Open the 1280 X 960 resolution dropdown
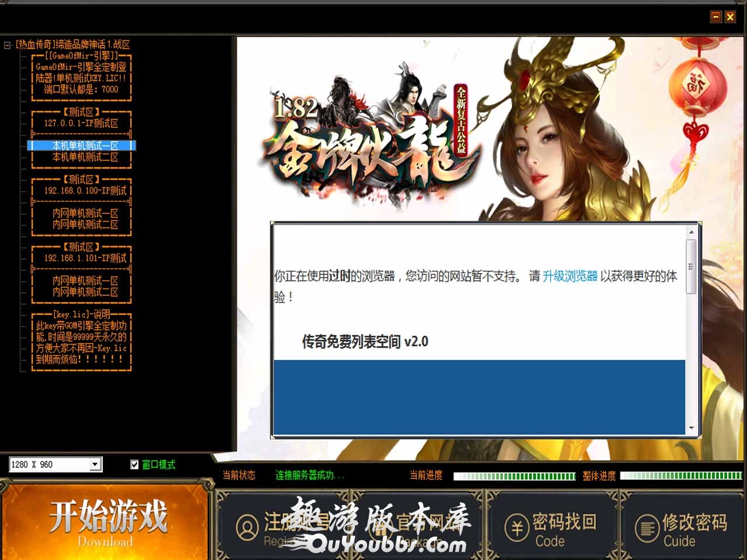747x560 pixels. (95, 464)
